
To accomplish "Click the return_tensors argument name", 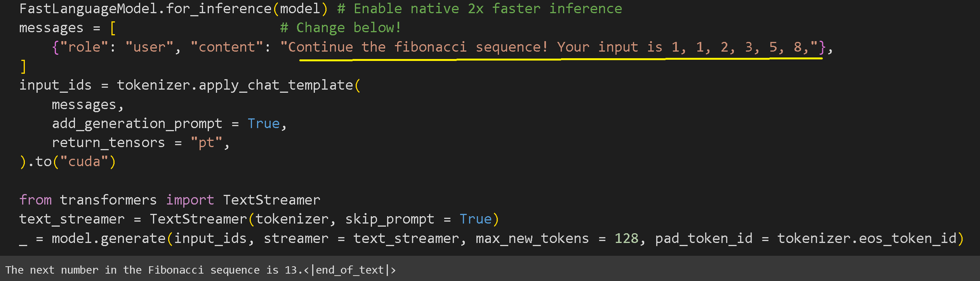I will tap(108, 143).
